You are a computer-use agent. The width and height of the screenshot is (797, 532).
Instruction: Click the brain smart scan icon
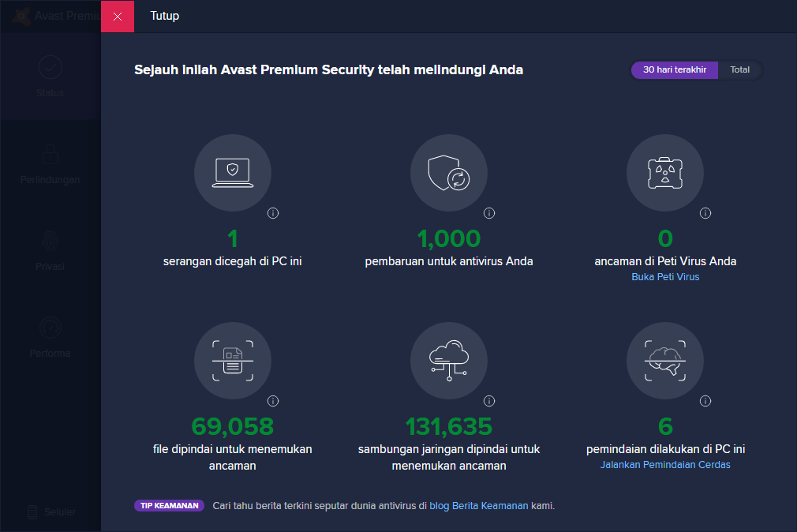click(665, 361)
